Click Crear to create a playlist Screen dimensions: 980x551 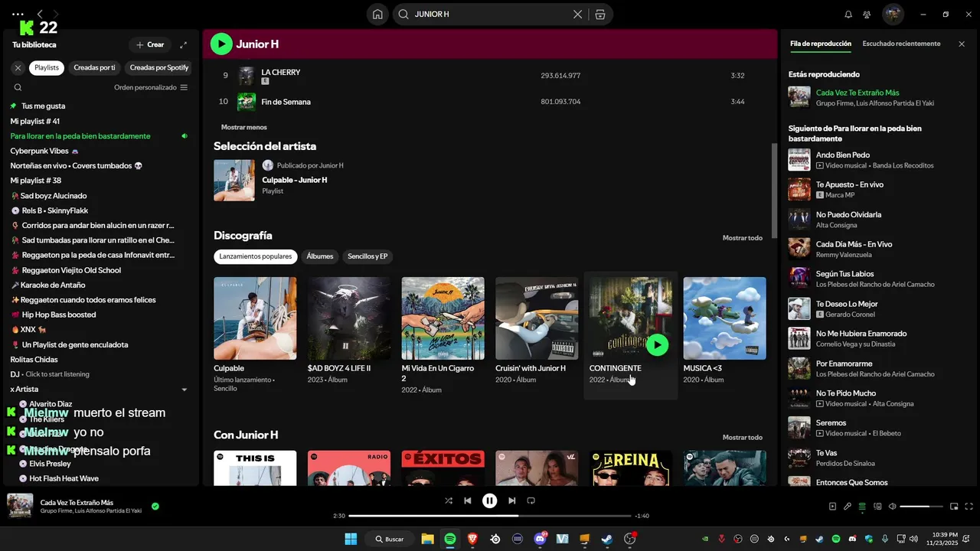tap(150, 45)
